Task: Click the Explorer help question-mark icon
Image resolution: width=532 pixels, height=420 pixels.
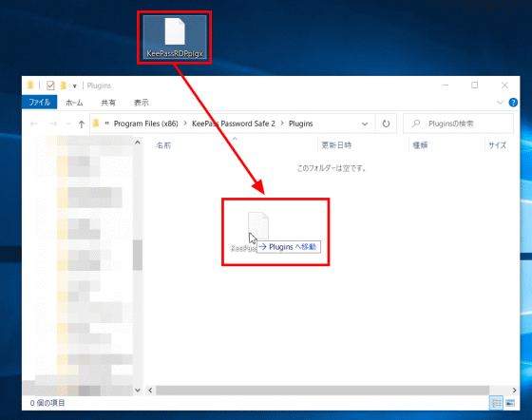Action: click(x=513, y=102)
